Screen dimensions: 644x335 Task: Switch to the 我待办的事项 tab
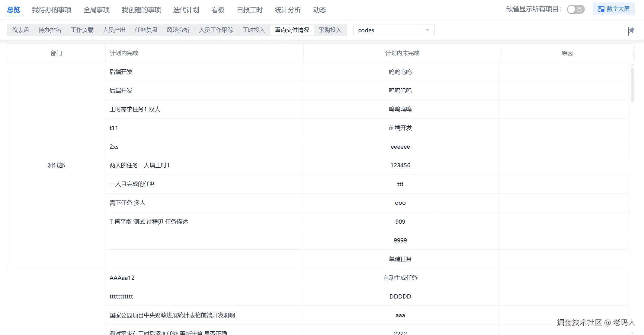pyautogui.click(x=52, y=10)
